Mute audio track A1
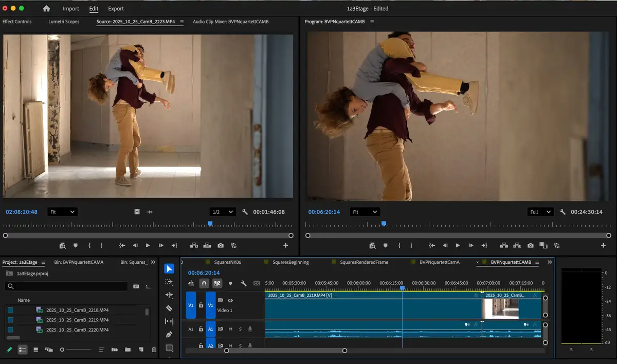617x364 pixels. (x=230, y=329)
